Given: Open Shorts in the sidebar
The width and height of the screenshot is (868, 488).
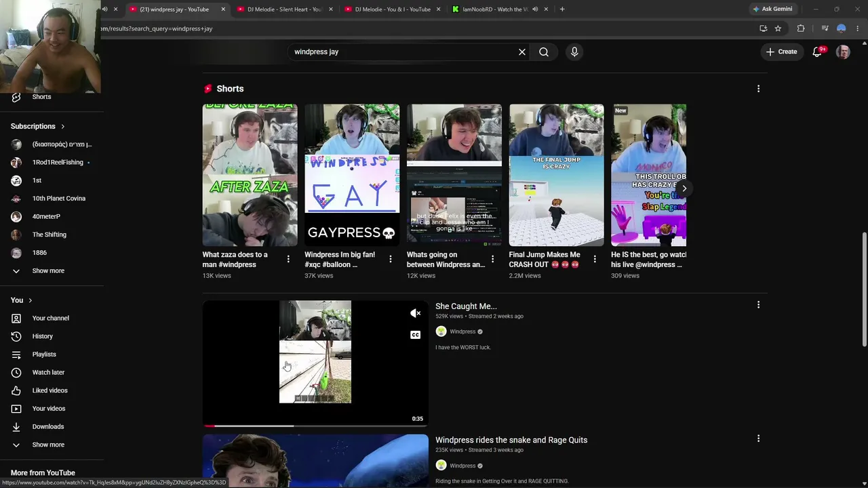Looking at the screenshot, I should click(41, 97).
